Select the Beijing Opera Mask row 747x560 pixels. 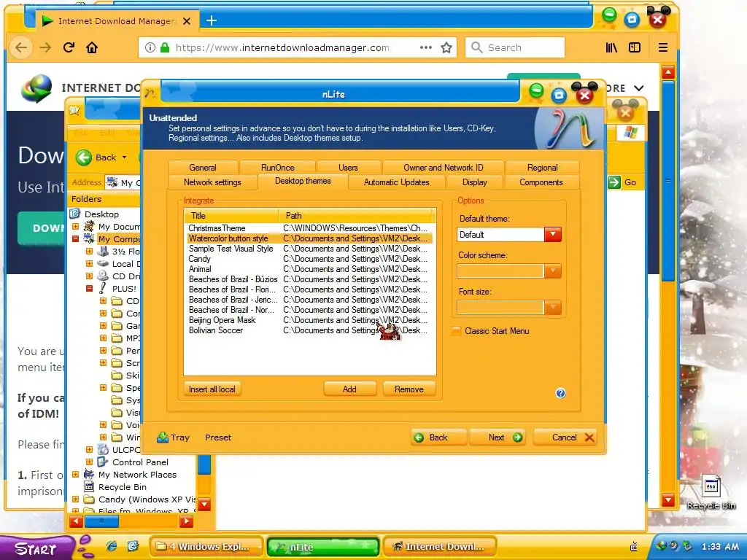coord(309,320)
